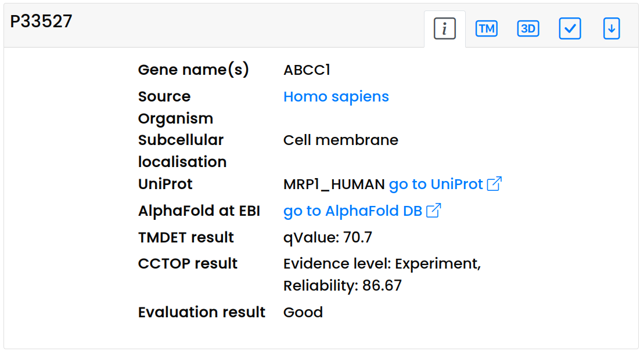Open the checkmark evaluation tab
The height and width of the screenshot is (355, 644).
pos(570,28)
